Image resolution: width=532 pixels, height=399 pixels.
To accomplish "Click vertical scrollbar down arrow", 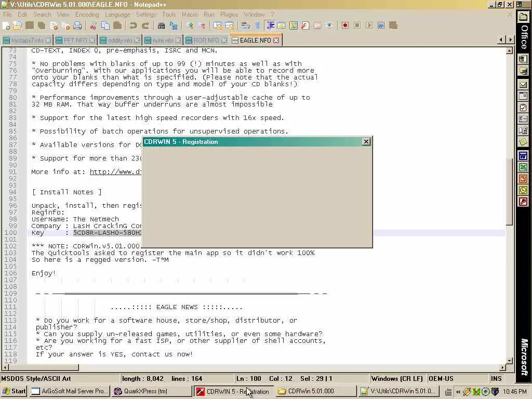I will (509, 361).
